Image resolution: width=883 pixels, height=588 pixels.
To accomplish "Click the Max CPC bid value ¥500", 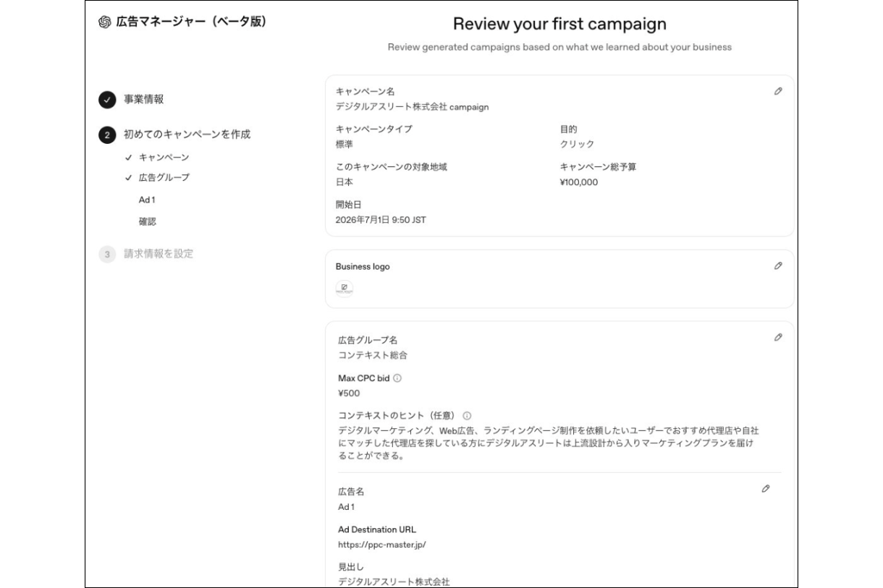I will pyautogui.click(x=349, y=393).
